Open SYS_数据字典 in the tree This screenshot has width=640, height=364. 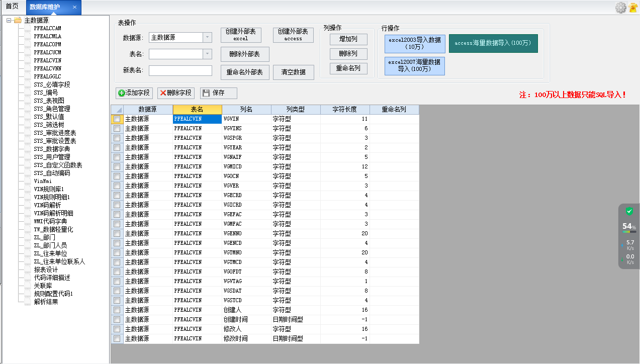point(52,149)
